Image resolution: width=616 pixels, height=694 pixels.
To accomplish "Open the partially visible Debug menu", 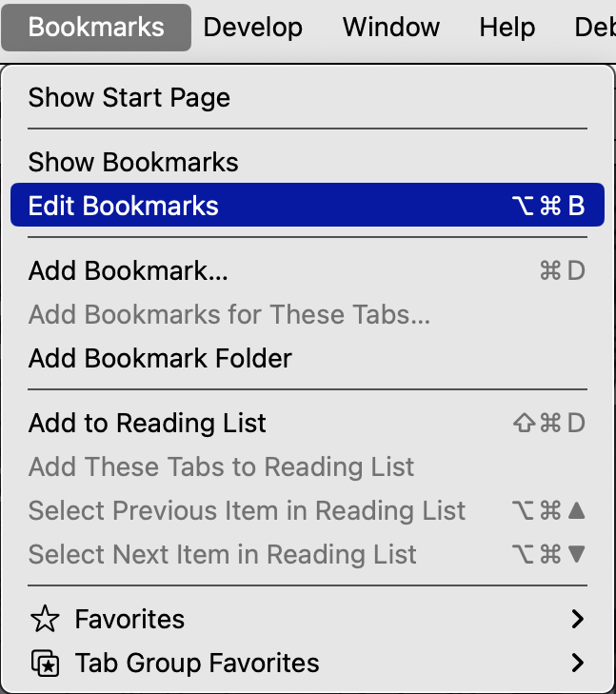I will 595,28.
